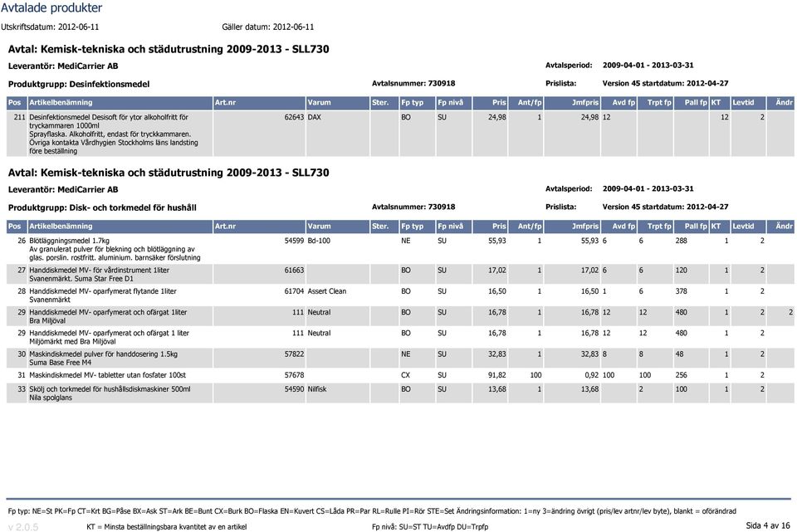This screenshot has width=797, height=532.
Task: Select "Handdiskmedel MV- för vårdinstrument 1liter"
Action: 99,271
